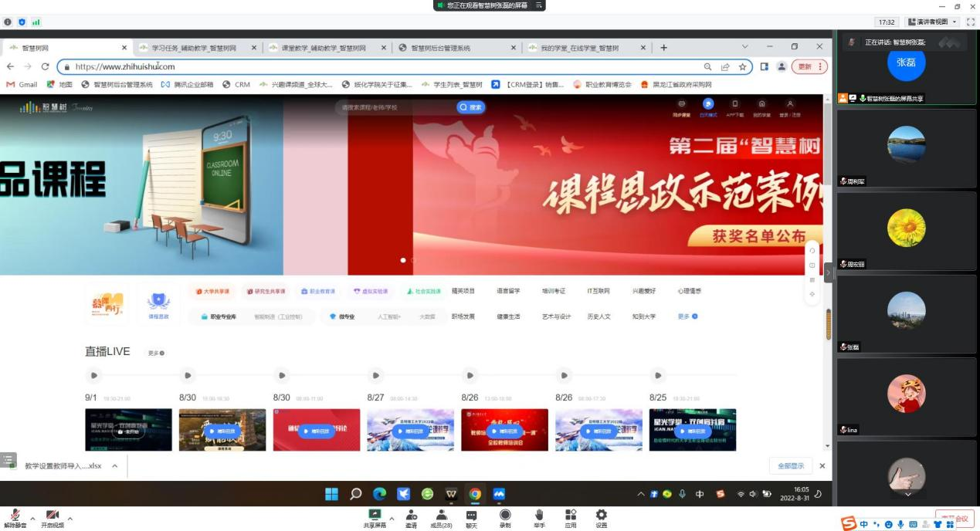Viewport: 980px width, 531px height.
Task: Bookmark this page with the star icon
Action: click(742, 67)
